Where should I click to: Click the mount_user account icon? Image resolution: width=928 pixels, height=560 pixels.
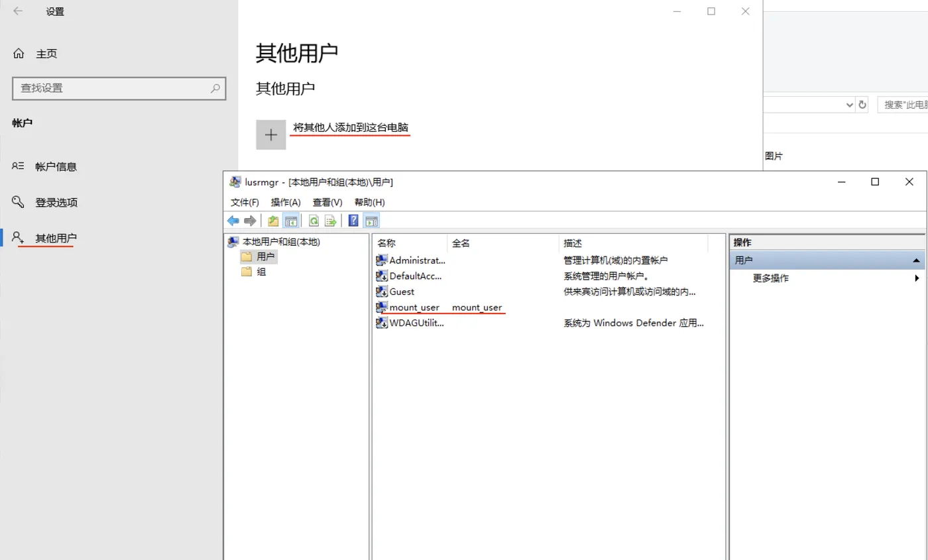pyautogui.click(x=382, y=307)
